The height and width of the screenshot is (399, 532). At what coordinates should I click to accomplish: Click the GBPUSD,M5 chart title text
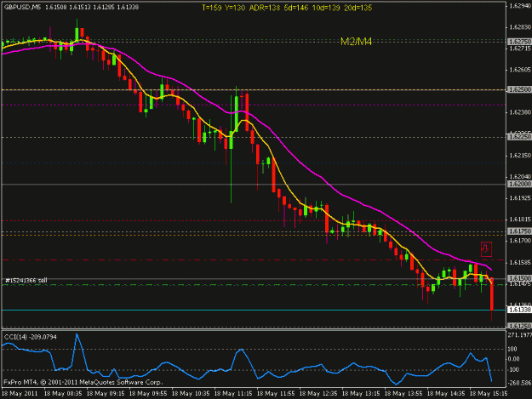tap(22, 7)
